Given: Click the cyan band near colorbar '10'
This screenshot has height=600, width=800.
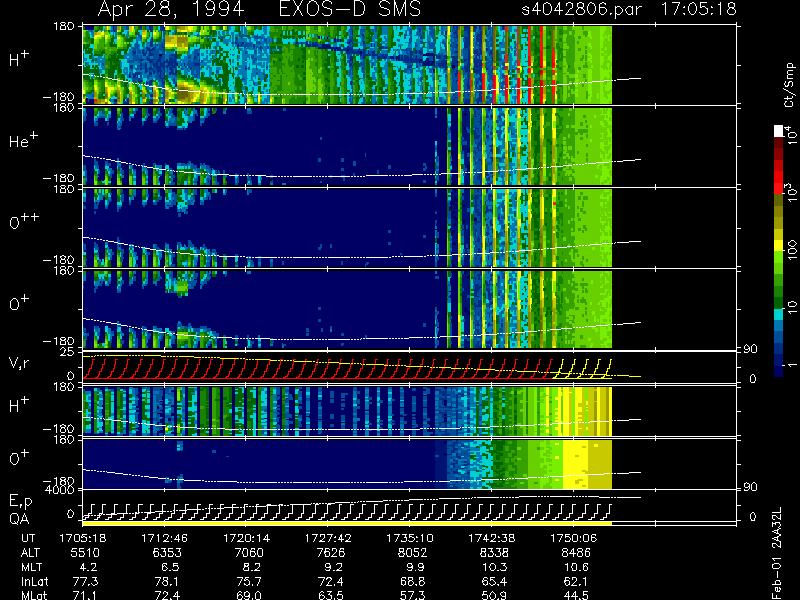Looking at the screenshot, I should tap(779, 314).
